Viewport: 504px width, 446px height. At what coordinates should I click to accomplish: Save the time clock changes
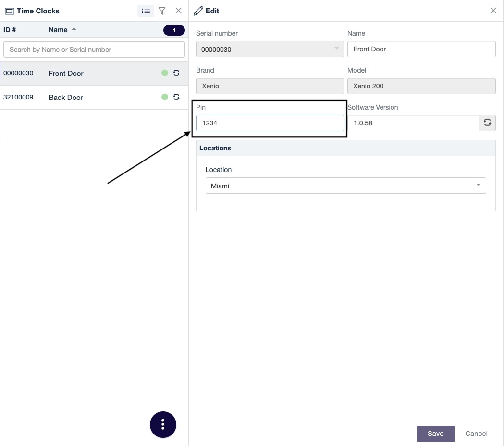(x=435, y=434)
